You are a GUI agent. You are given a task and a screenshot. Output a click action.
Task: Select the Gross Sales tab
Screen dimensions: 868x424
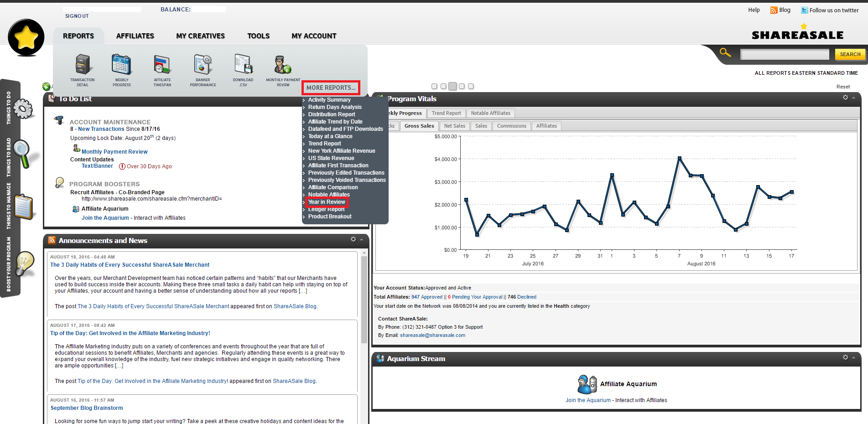pos(419,126)
